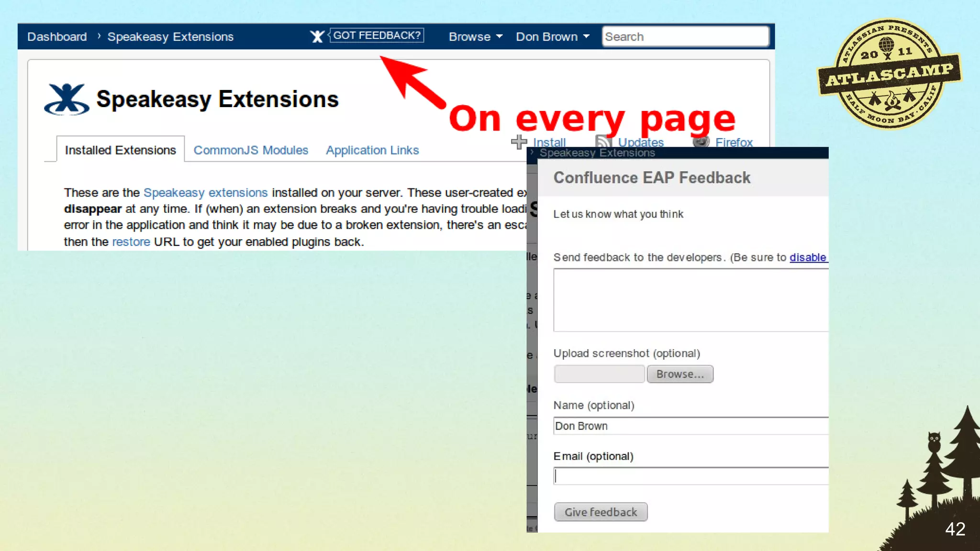Click the restore URL link
Screen dimensions: 980x551
(131, 242)
